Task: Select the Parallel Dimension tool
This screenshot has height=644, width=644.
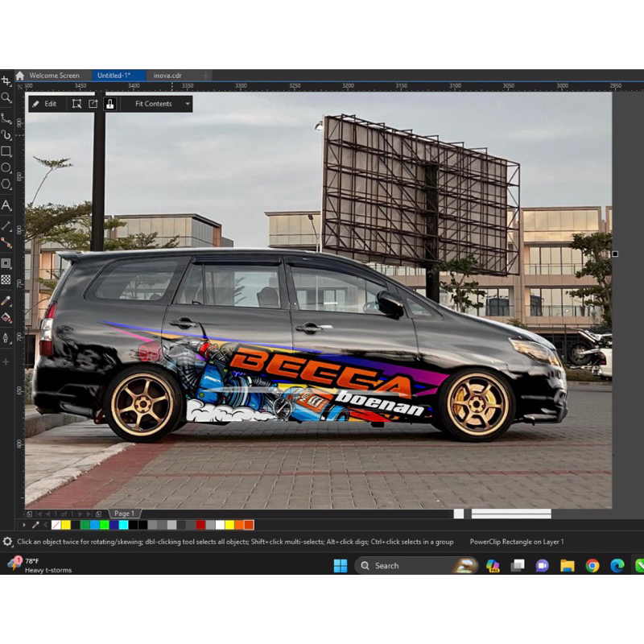Action: coord(6,225)
